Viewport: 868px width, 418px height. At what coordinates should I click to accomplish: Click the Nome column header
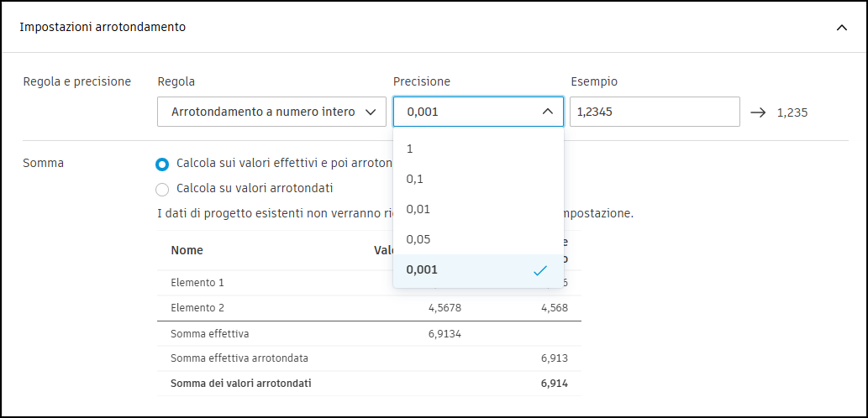click(x=187, y=250)
